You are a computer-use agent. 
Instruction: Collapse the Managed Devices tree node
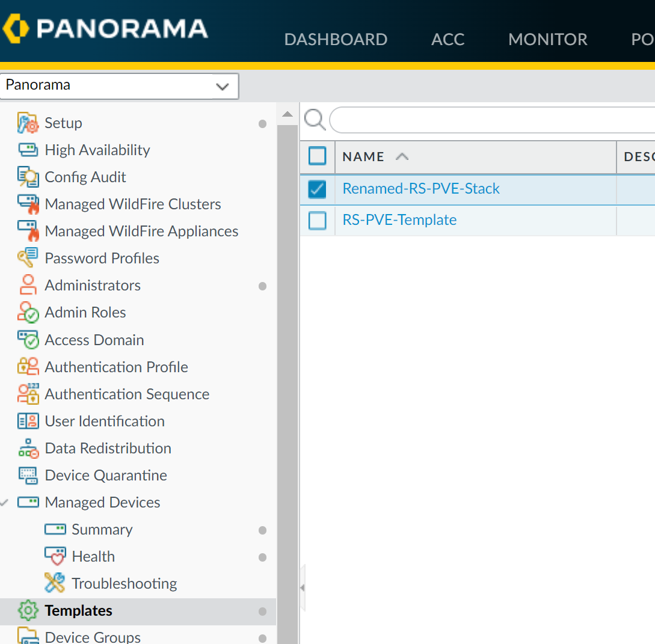(x=5, y=502)
